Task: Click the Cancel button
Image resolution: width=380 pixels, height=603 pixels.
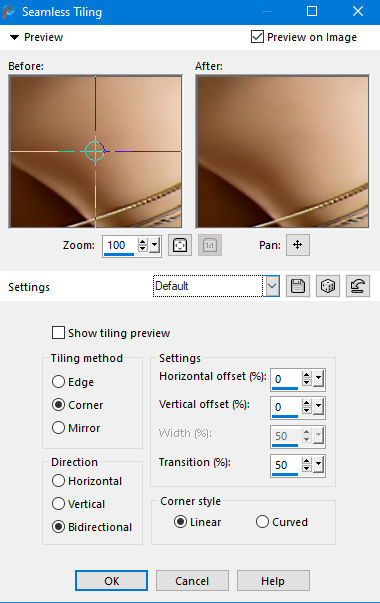Action: 192,581
